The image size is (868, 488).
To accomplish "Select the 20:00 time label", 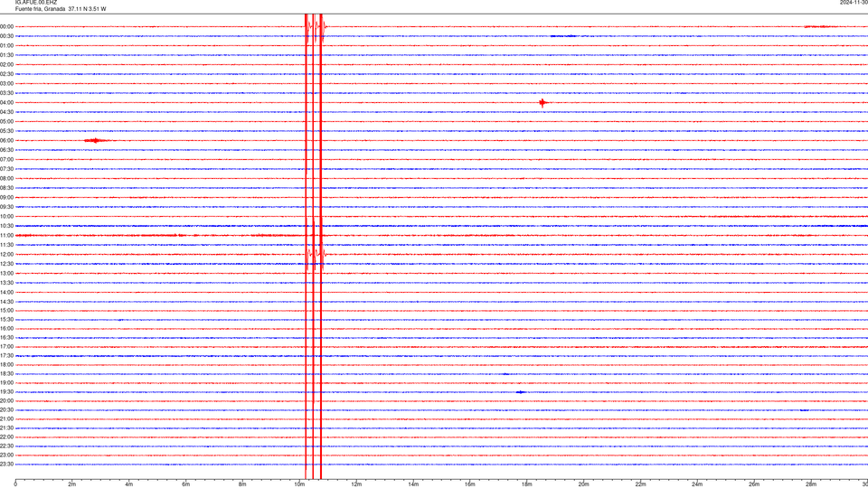I will [6, 401].
